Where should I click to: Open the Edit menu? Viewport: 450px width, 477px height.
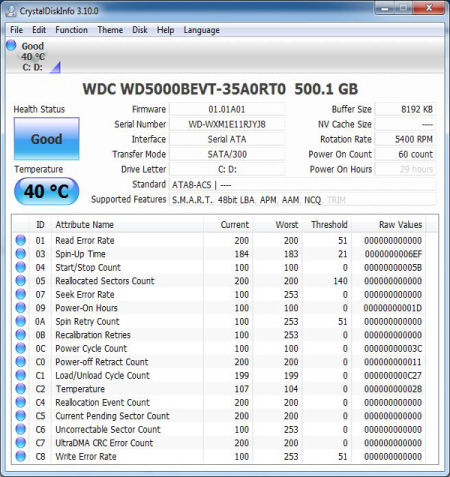click(39, 30)
